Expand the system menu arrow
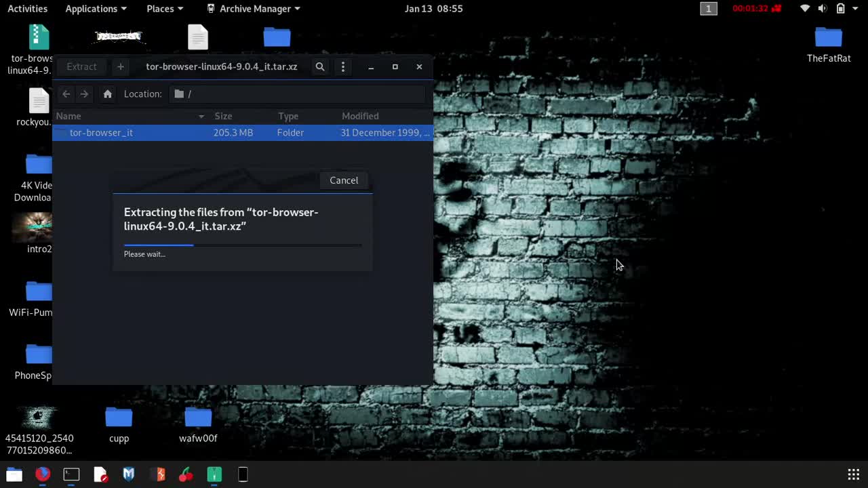 point(856,9)
